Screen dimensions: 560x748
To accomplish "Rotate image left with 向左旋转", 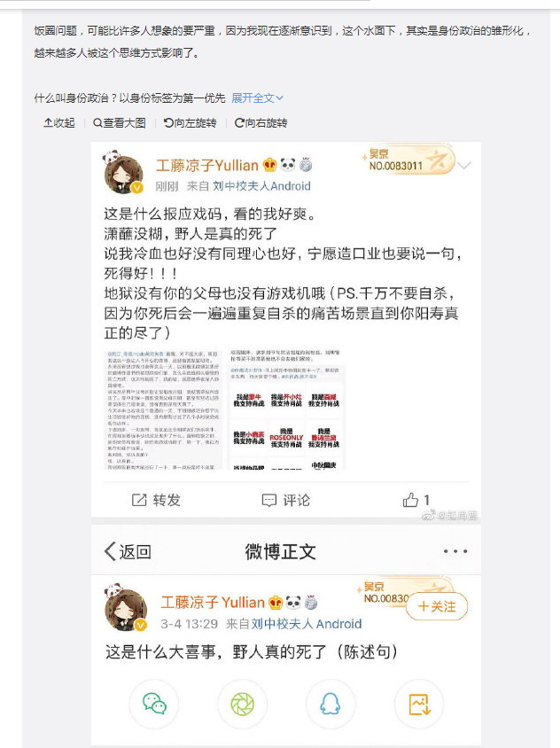I will tap(190, 123).
